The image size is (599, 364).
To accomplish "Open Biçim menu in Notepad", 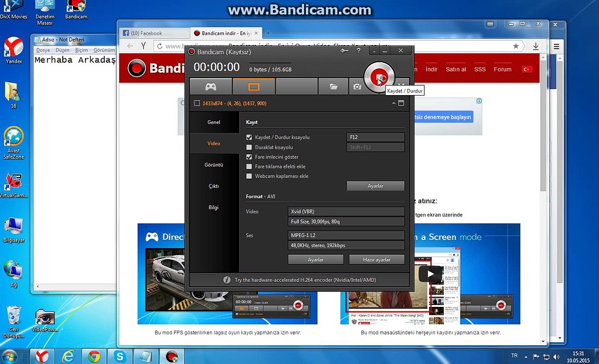I will click(81, 50).
